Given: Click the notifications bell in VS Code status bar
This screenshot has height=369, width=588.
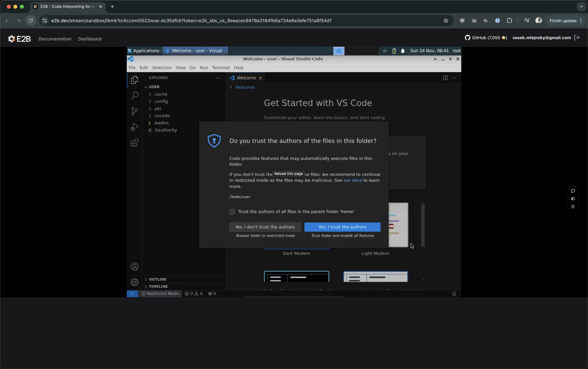Looking at the screenshot, I should coord(454,293).
